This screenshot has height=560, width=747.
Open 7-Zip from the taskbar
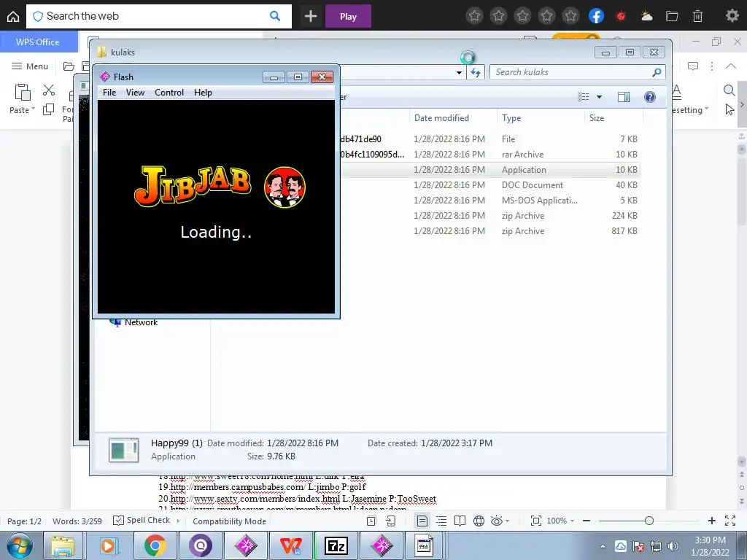tap(336, 545)
